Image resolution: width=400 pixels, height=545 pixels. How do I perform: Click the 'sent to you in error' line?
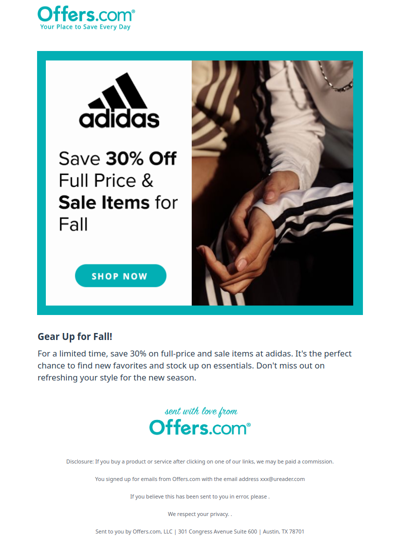click(x=200, y=496)
